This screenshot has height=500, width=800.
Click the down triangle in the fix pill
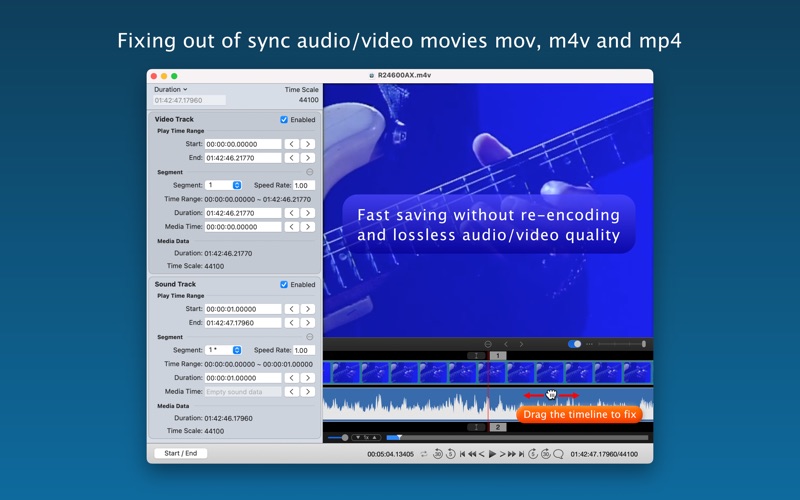(358, 438)
